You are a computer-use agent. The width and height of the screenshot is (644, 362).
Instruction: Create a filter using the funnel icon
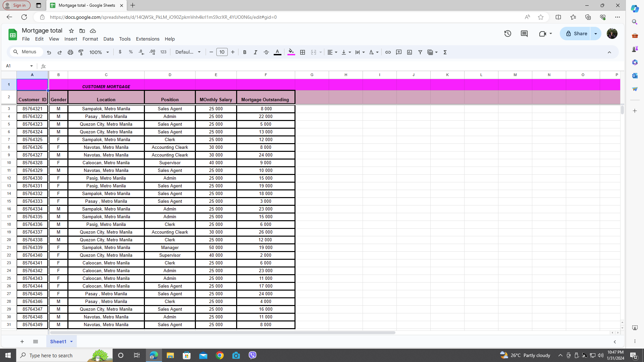pyautogui.click(x=420, y=52)
